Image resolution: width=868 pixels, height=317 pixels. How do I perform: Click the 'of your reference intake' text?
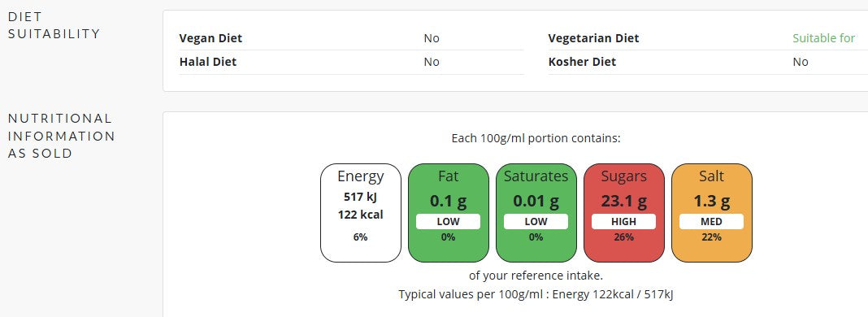click(x=536, y=276)
